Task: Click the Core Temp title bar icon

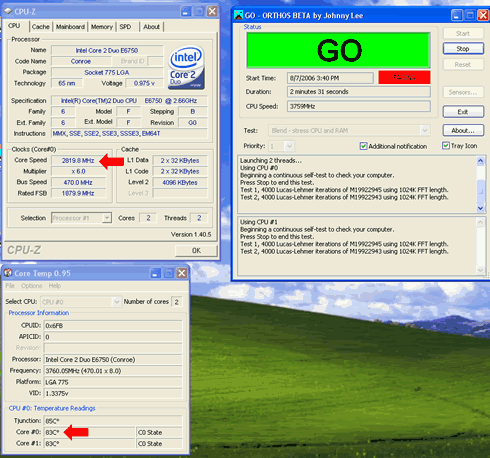Action: click(x=8, y=273)
